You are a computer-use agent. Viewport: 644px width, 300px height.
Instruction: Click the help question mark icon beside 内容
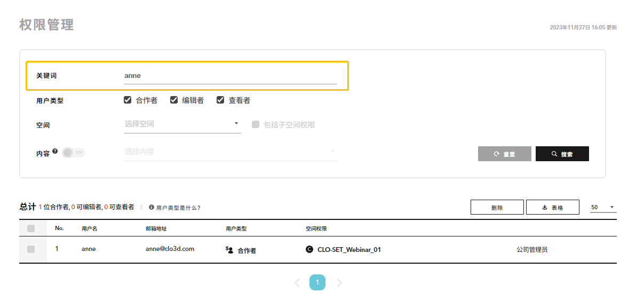(x=55, y=151)
